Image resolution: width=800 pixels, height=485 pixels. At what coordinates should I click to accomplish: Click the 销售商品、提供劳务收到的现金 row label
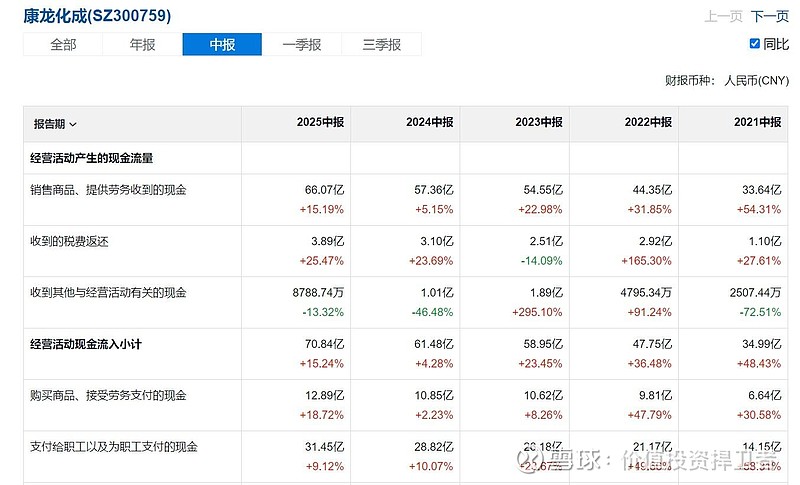tap(108, 190)
